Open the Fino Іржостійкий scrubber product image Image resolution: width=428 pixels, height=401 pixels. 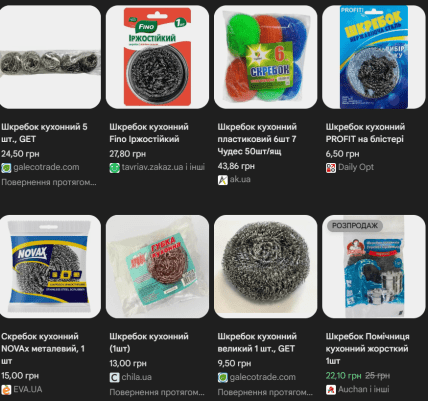tap(157, 57)
